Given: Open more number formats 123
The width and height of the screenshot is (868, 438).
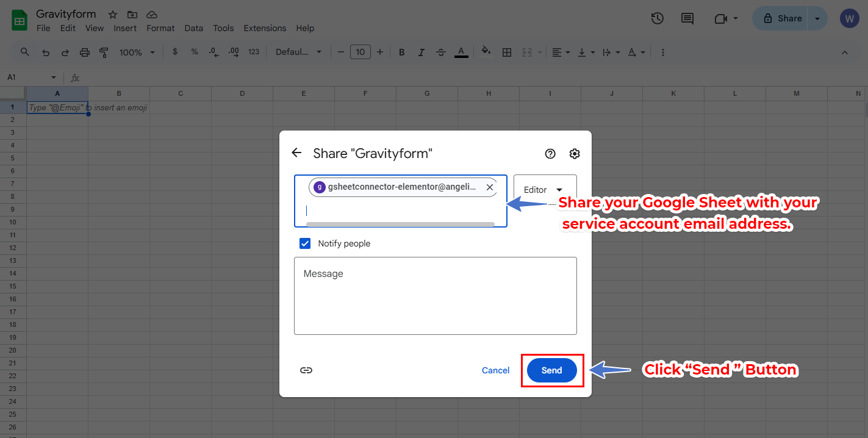Looking at the screenshot, I should pyautogui.click(x=254, y=52).
